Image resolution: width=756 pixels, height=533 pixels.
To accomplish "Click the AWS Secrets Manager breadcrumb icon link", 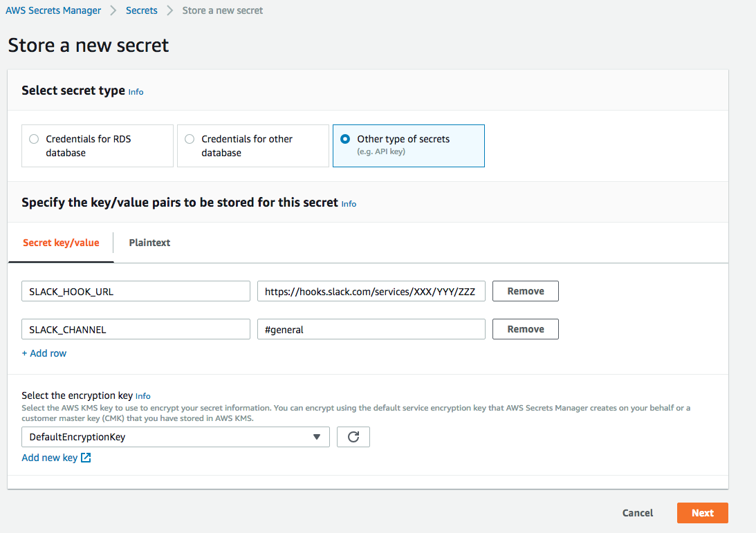I will point(53,10).
